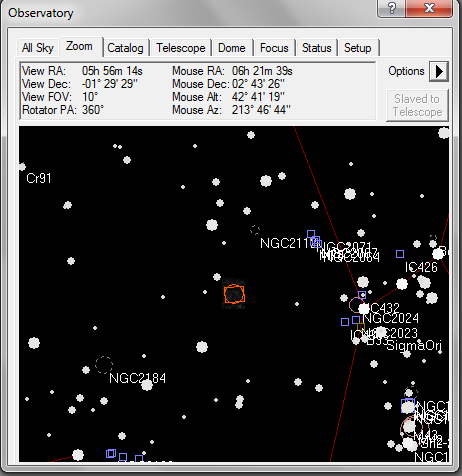Select the SigmaOri star label
462x476 pixels.
[x=414, y=346]
